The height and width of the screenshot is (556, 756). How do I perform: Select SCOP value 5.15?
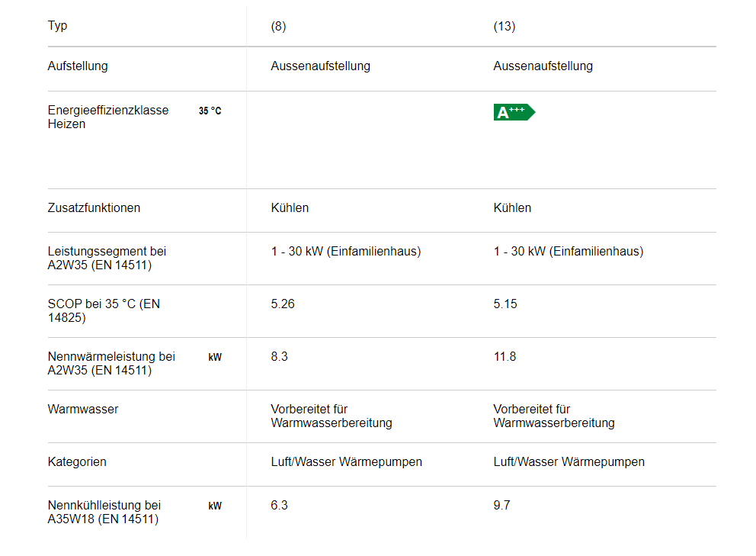[x=505, y=304]
